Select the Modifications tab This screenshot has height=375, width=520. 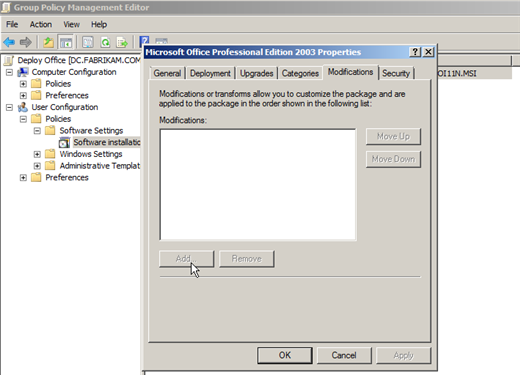pyautogui.click(x=350, y=72)
